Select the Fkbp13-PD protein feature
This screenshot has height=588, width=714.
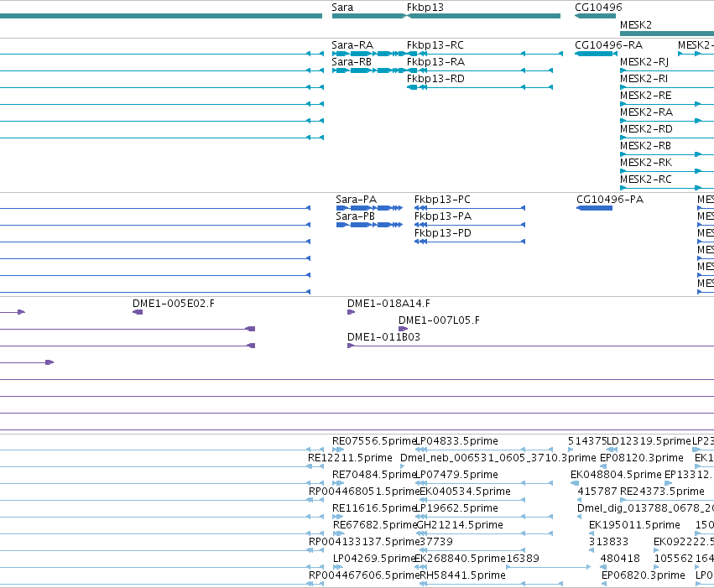coord(470,242)
